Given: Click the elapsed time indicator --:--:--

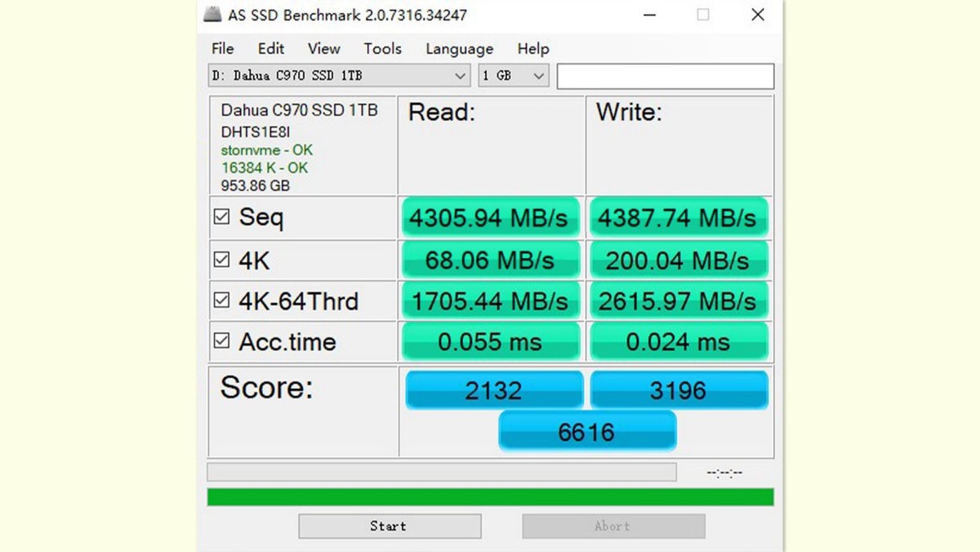Looking at the screenshot, I should point(724,473).
